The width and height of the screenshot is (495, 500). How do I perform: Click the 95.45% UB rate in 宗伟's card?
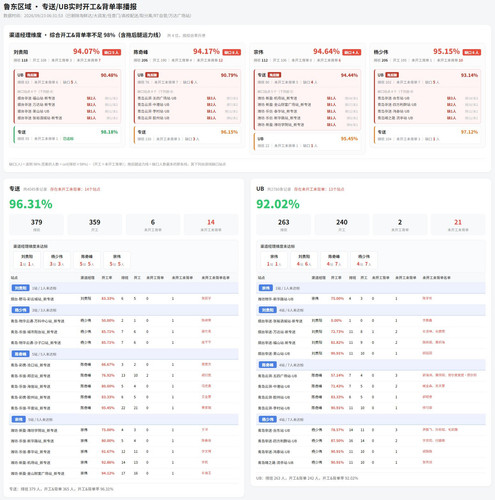coord(349,139)
